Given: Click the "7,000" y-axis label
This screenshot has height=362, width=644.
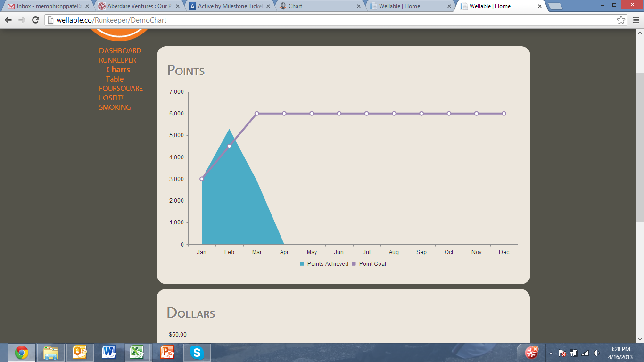Looking at the screenshot, I should [x=176, y=92].
